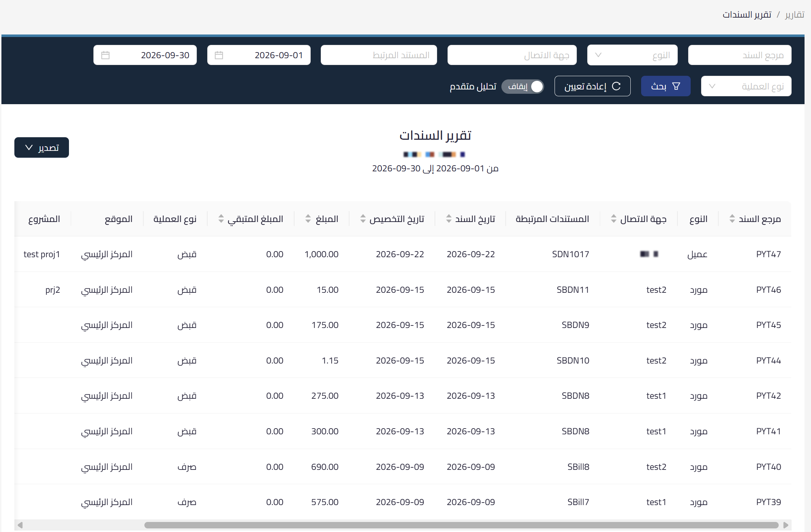This screenshot has width=811, height=532.
Task: Click amount 1,000.00 cell
Action: 321,254
